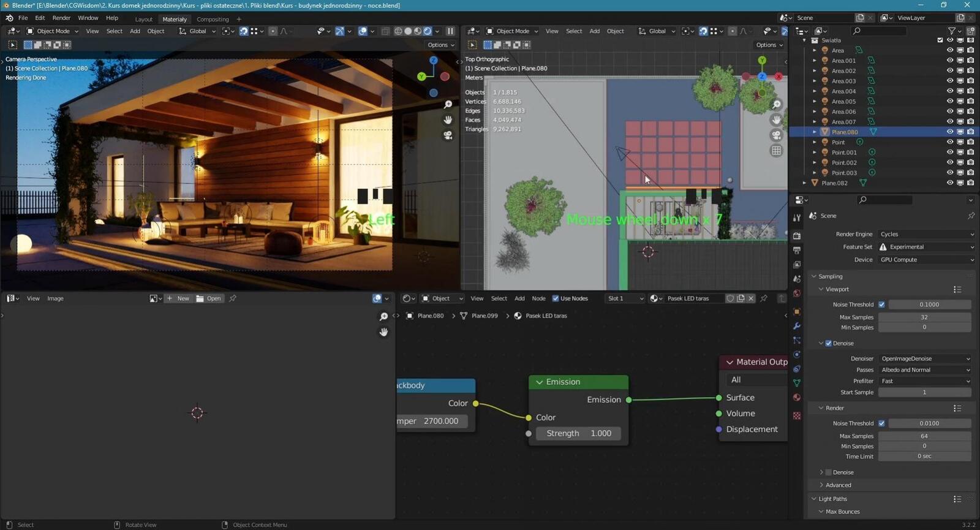This screenshot has height=530, width=980.
Task: Select Plane.082 in the outliner
Action: [834, 183]
